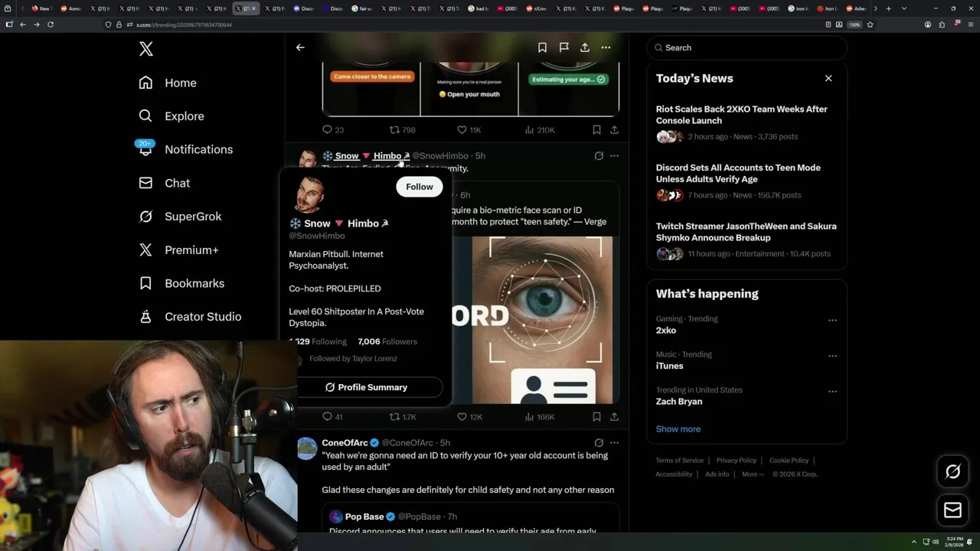This screenshot has width=980, height=551.
Task: Open Cookie Policy footer link
Action: click(789, 461)
